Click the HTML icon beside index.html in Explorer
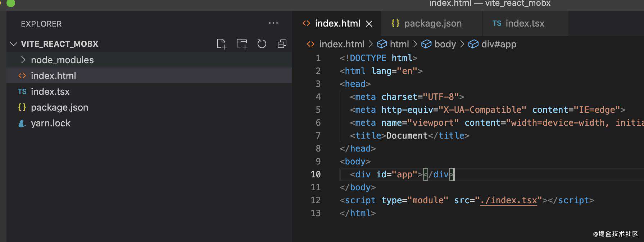644x242 pixels. tap(22, 76)
